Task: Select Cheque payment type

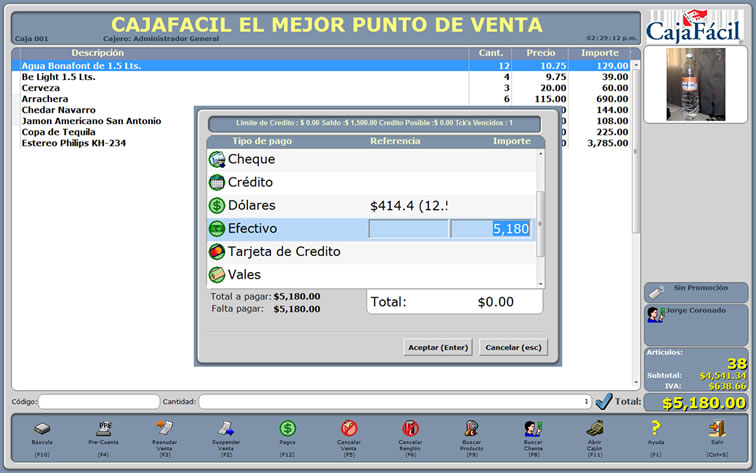Action: click(250, 159)
